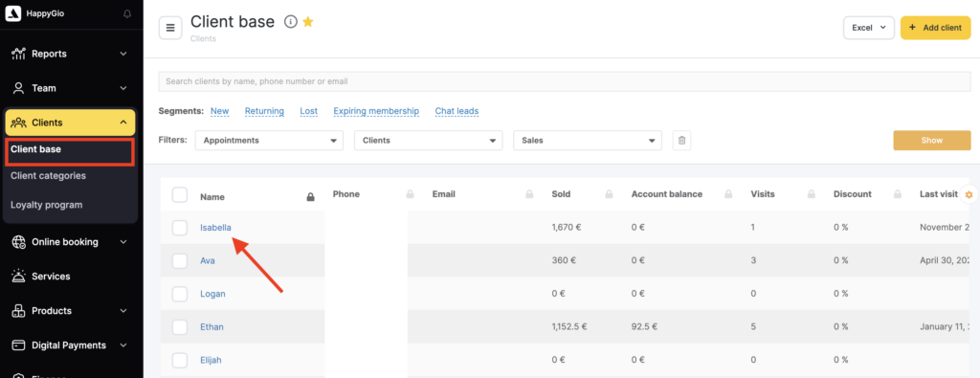Expand the Digital Payments chevron
Image resolution: width=980 pixels, height=378 pixels.
point(123,345)
